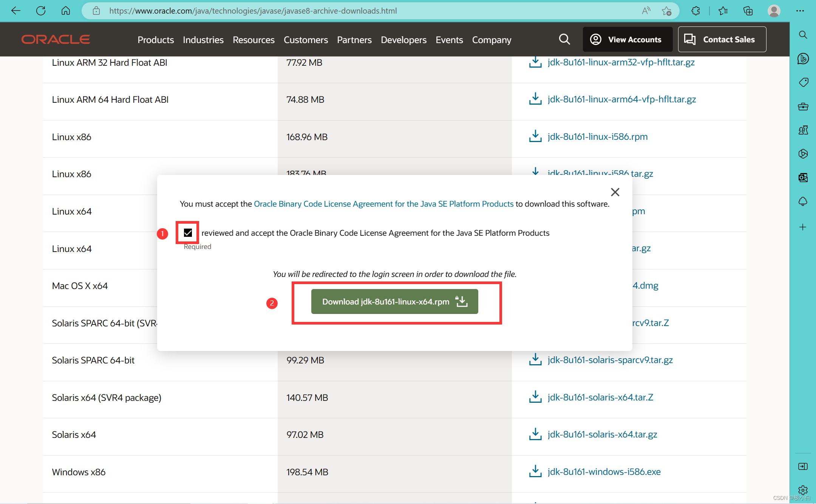The image size is (816, 504).
Task: Select the Solaris x64 (SVR4 package) label
Action: (107, 397)
